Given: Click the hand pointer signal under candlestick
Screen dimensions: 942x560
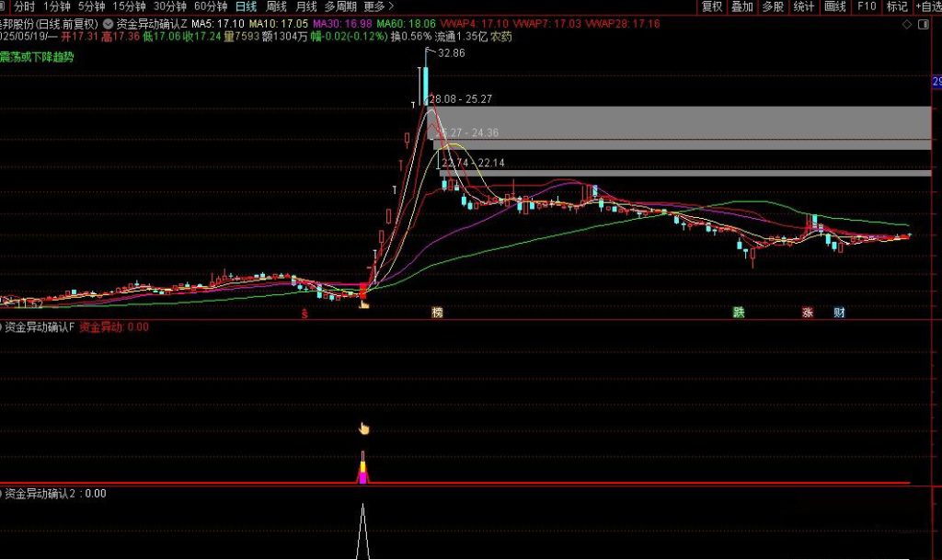Looking at the screenshot, I should coord(363,302).
